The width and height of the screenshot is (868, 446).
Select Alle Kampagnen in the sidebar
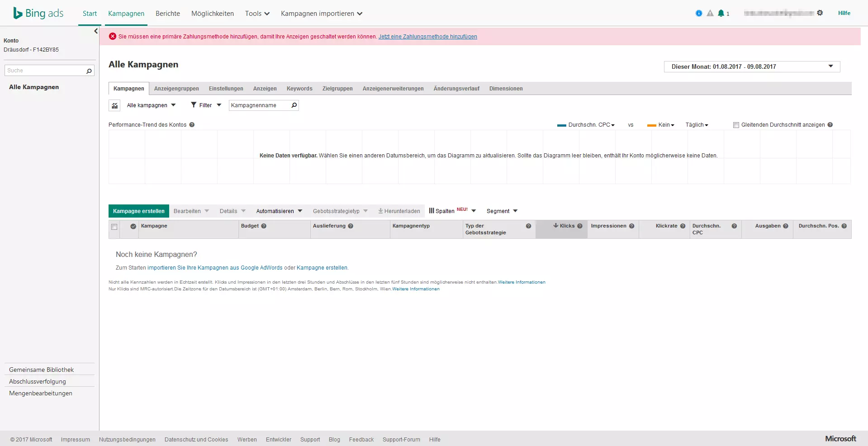34,87
